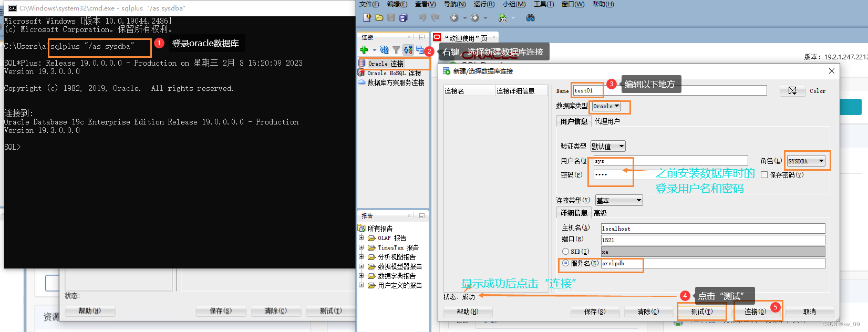Open the 导航(N) menu
This screenshot has height=332, width=868.
pos(454,4)
